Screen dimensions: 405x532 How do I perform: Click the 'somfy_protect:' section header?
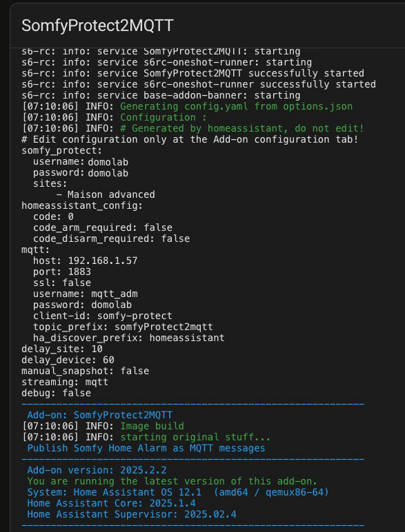pos(62,150)
